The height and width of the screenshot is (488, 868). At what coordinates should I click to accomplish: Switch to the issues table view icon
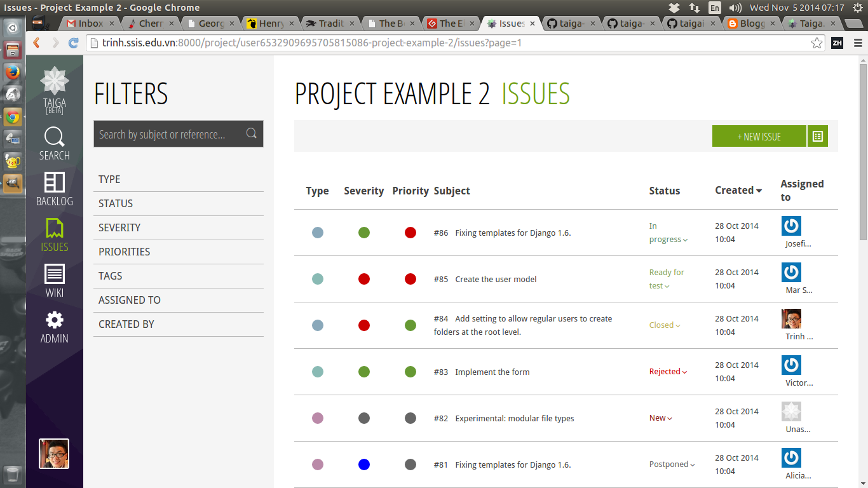(x=818, y=135)
